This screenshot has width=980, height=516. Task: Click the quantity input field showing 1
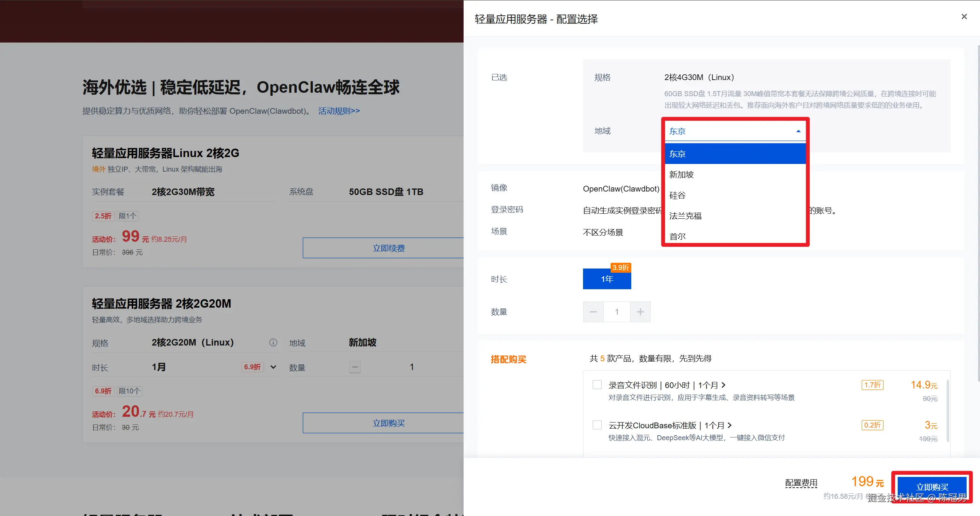616,311
